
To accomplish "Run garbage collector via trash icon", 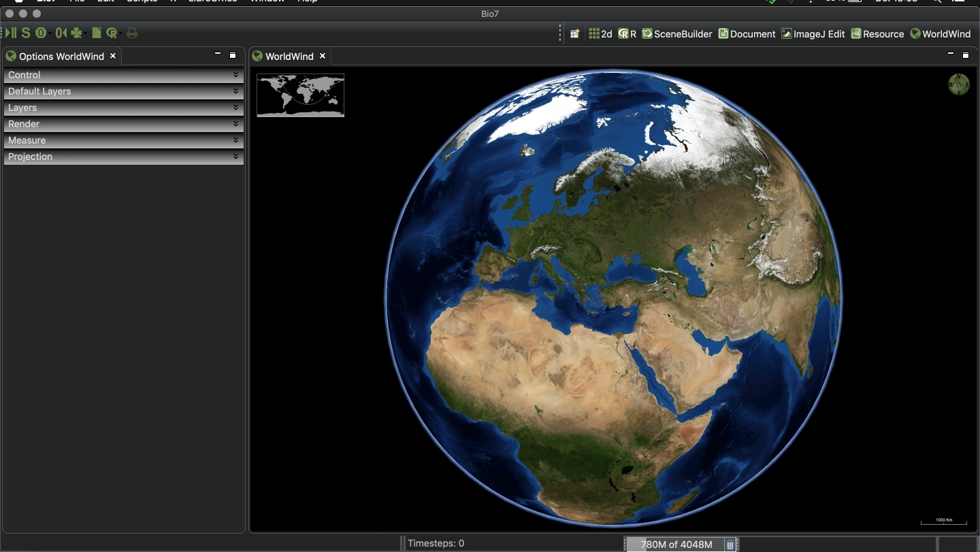I will point(730,545).
